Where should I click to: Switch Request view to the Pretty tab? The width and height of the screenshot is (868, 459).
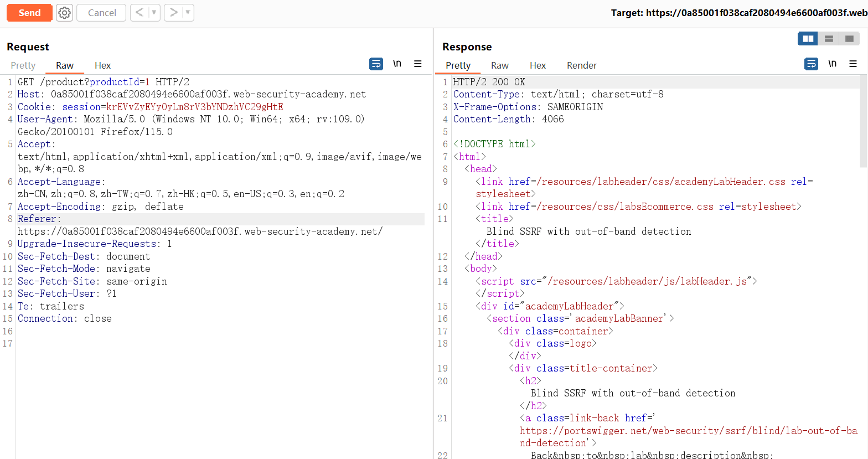pos(23,65)
